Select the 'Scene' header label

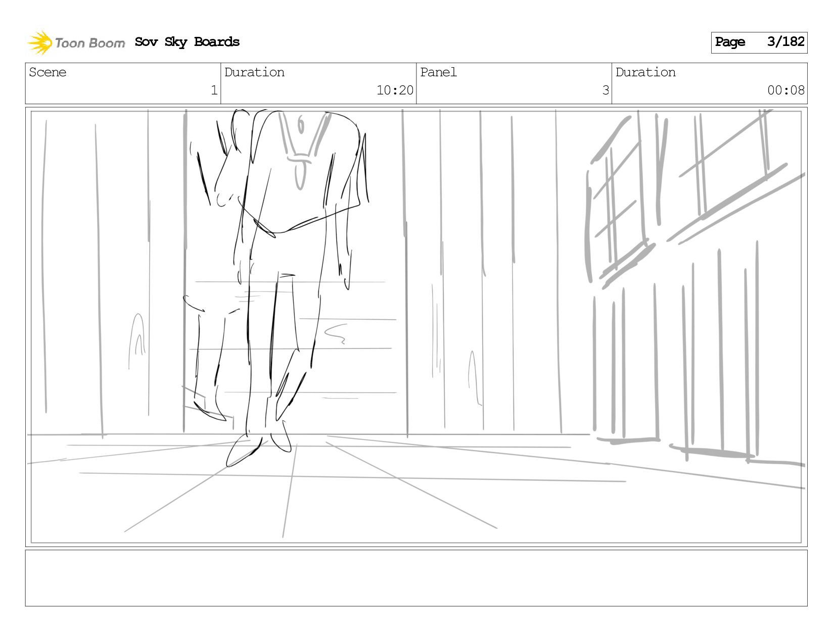48,72
